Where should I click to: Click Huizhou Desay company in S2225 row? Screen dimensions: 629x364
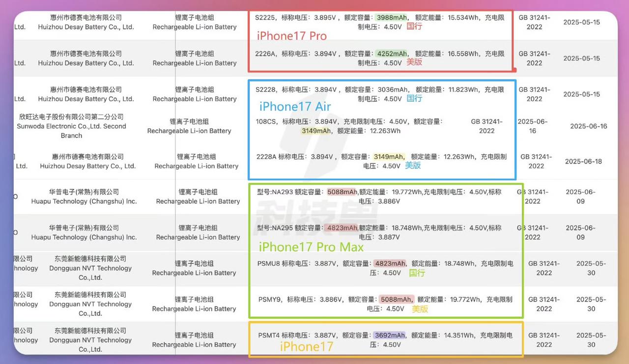(86, 23)
